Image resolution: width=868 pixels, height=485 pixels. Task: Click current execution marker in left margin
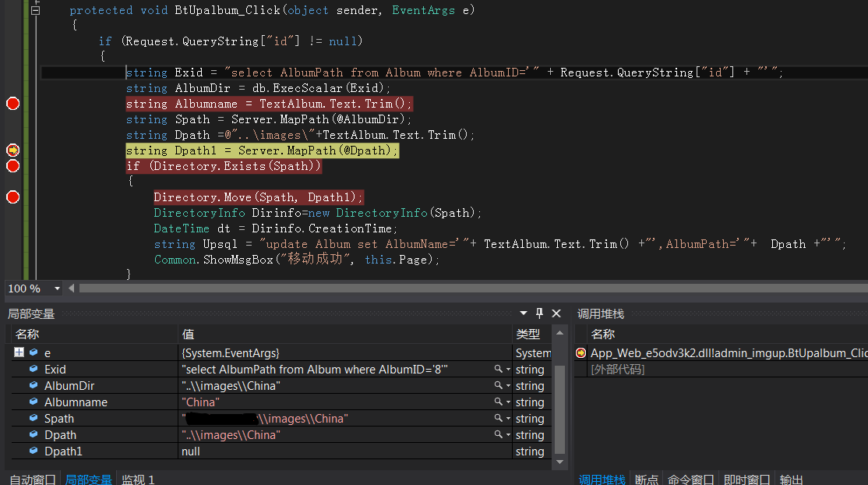click(12, 150)
